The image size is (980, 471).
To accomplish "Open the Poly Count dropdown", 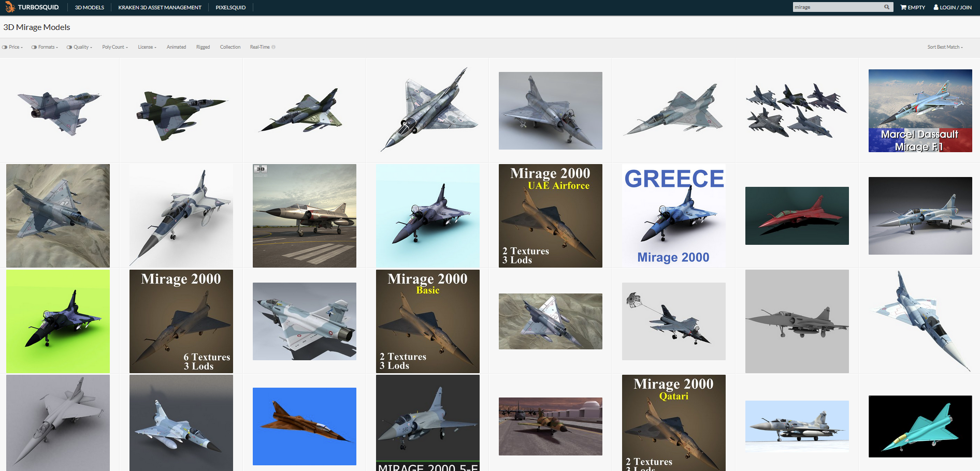I will tap(115, 47).
